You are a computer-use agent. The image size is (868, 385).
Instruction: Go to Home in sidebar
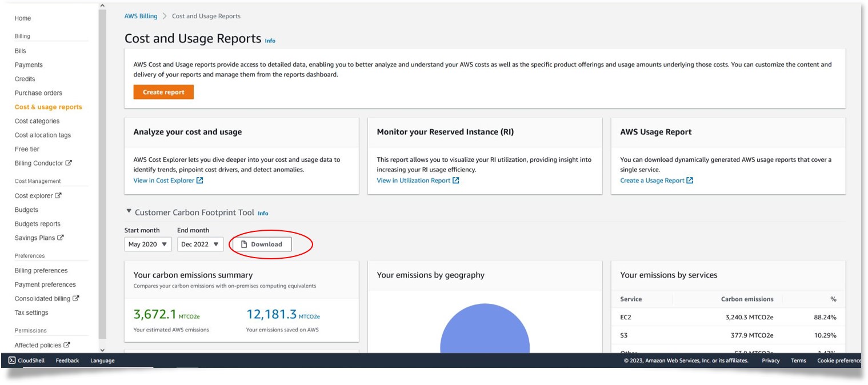point(23,18)
